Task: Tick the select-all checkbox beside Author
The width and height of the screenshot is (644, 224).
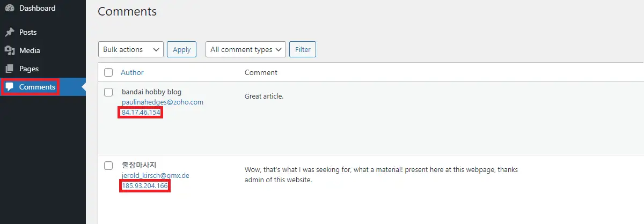Action: pos(108,72)
